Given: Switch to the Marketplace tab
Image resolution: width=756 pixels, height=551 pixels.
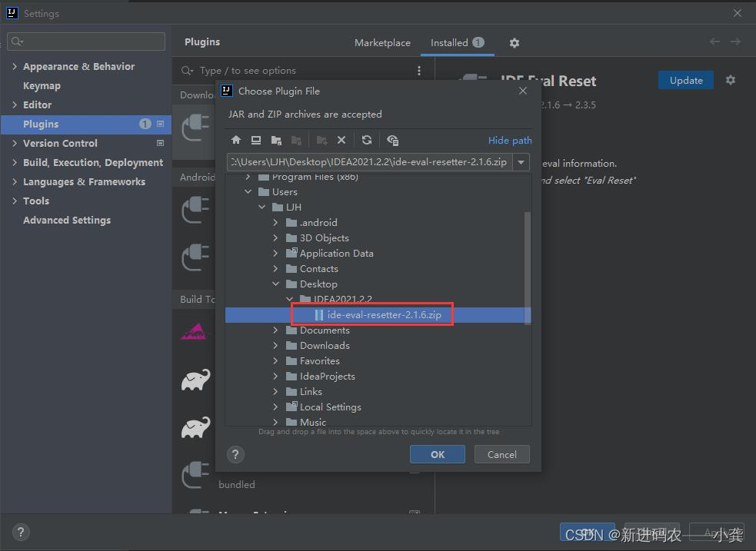Looking at the screenshot, I should 382,43.
